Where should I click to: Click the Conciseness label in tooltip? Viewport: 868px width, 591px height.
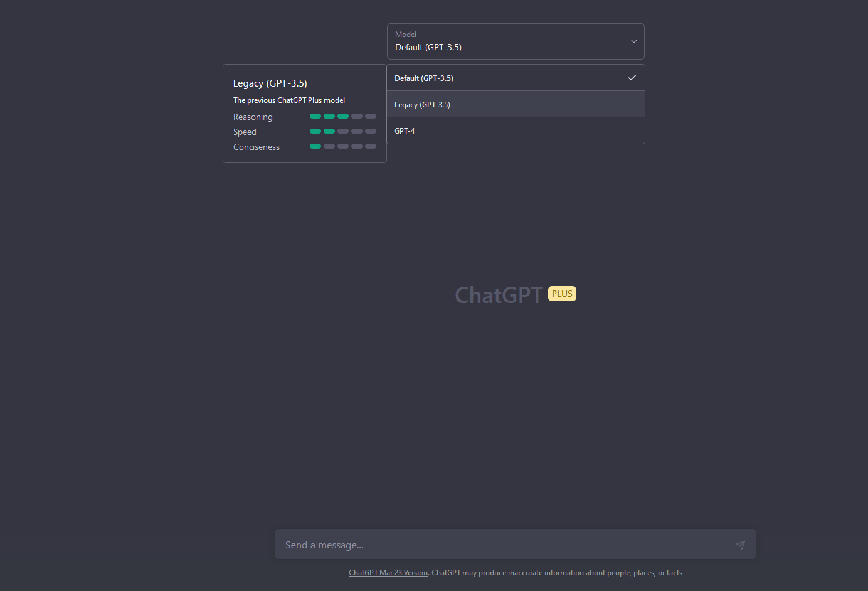click(x=257, y=147)
